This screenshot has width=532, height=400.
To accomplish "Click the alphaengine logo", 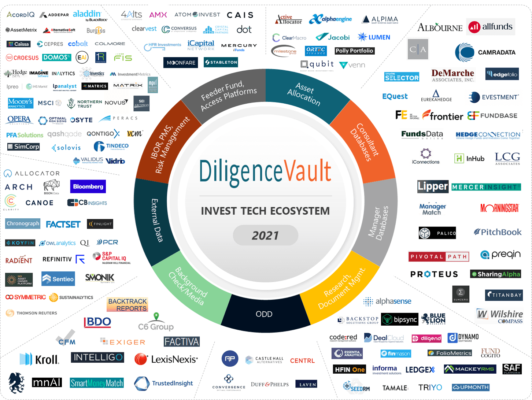I will [x=330, y=19].
